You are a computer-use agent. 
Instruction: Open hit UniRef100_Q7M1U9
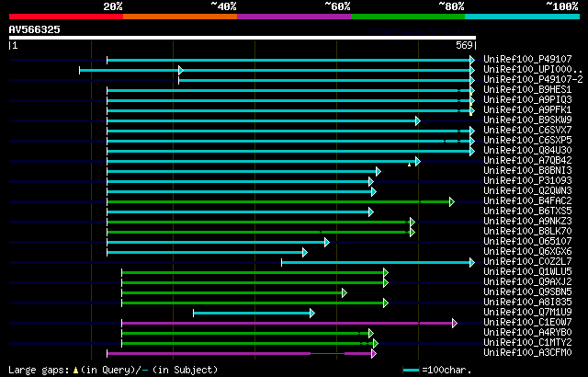click(527, 313)
